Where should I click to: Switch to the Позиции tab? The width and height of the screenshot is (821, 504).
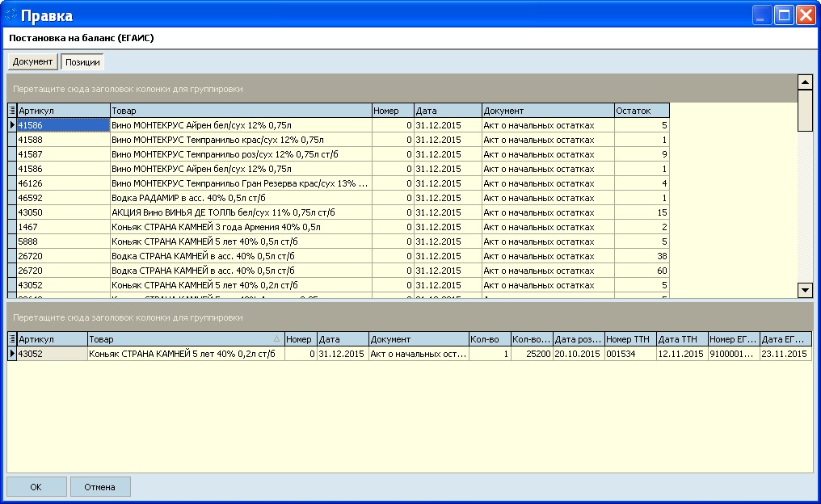(x=82, y=61)
